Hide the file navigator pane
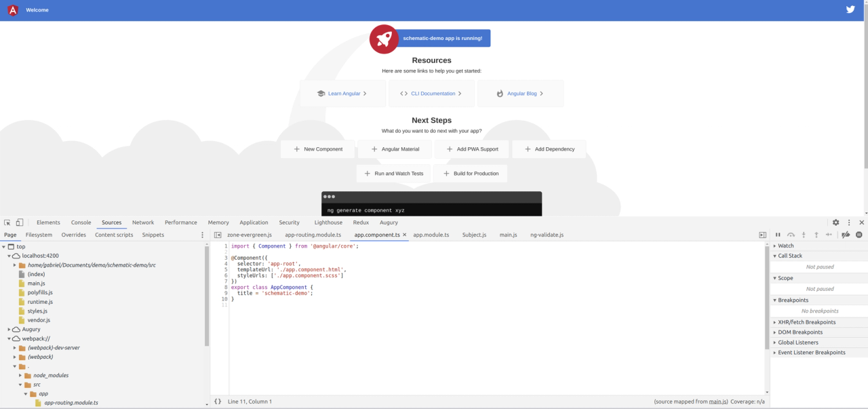 pyautogui.click(x=218, y=235)
